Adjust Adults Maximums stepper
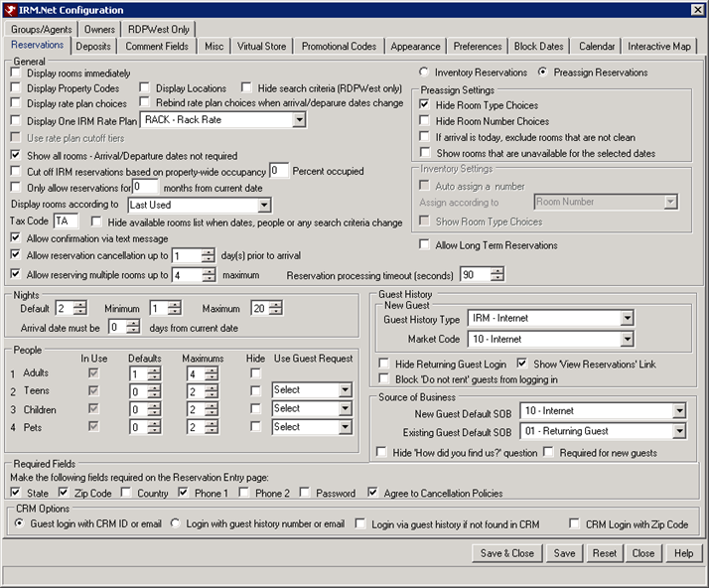The width and height of the screenshot is (709, 588). [x=212, y=374]
